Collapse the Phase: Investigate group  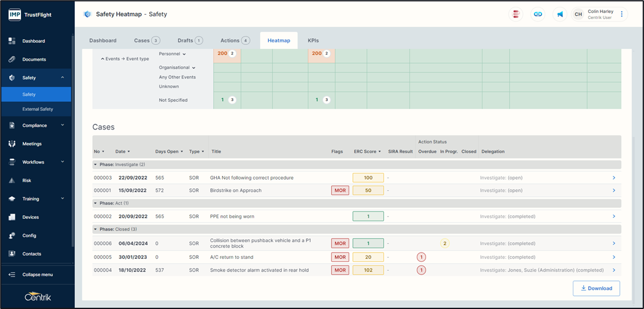pyautogui.click(x=95, y=164)
